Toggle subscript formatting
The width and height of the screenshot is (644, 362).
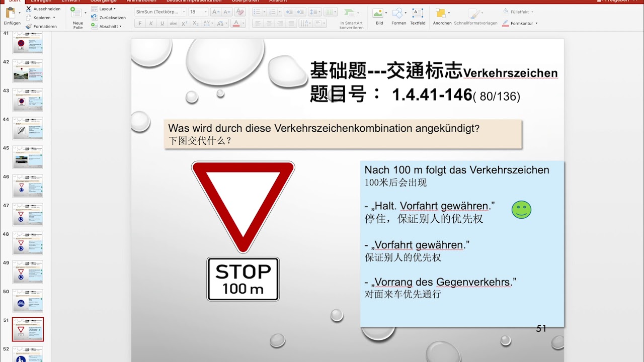(x=196, y=24)
